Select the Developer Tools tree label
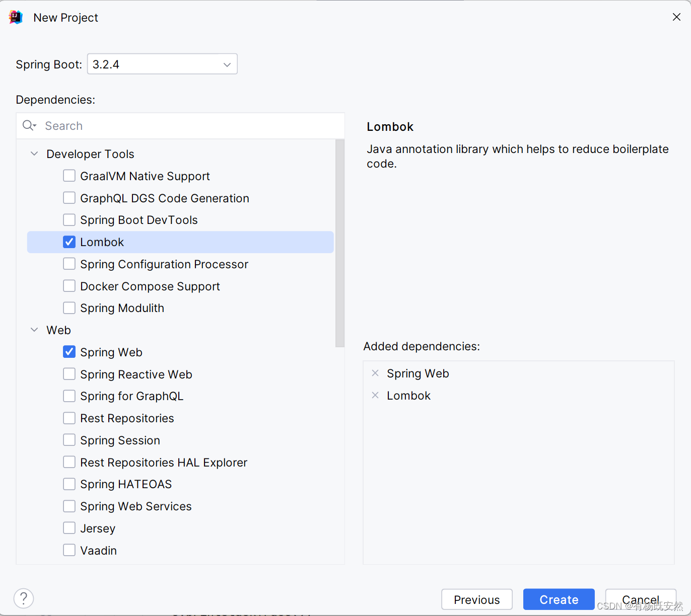Image resolution: width=691 pixels, height=616 pixels. tap(90, 154)
